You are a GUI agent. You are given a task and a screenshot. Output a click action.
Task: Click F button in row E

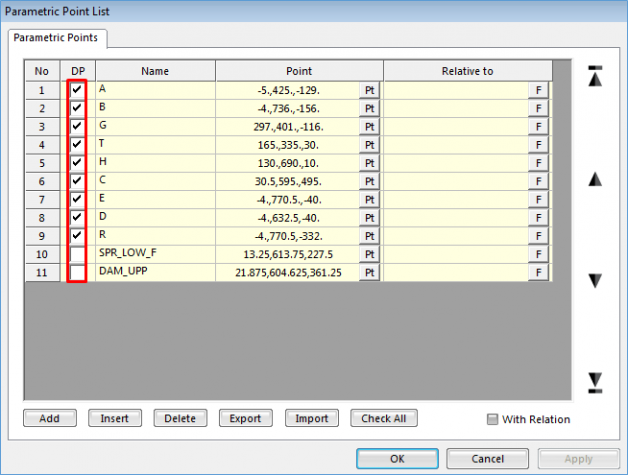(538, 199)
